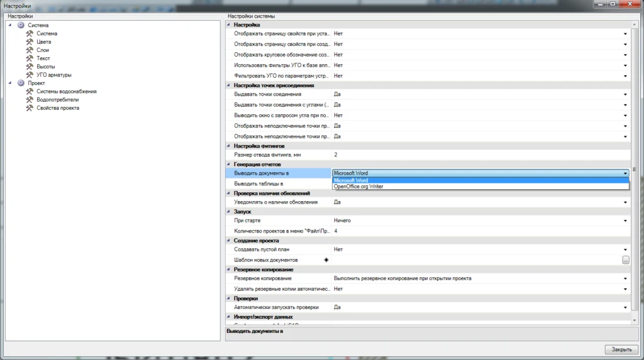Open the Создавать пустой план dropdown
Image resolution: width=644 pixels, height=360 pixels.
tap(625, 250)
